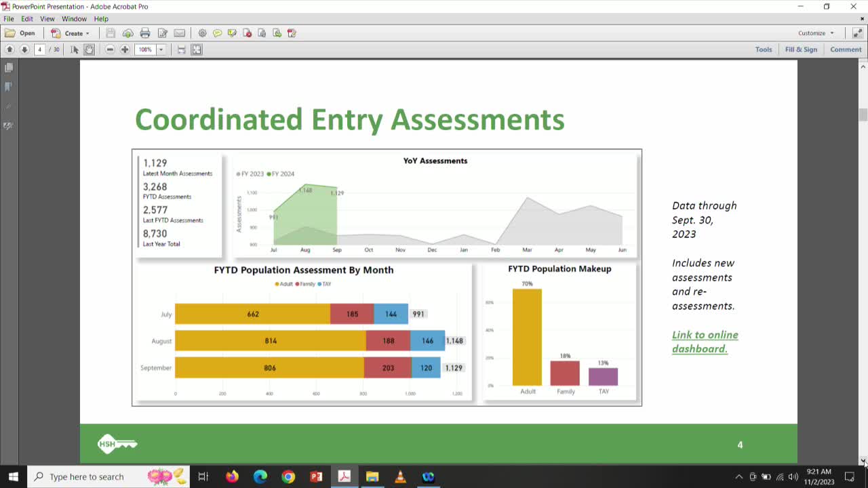Screen dimensions: 868x488
Task: Click the export page icon
Action: tap(277, 33)
